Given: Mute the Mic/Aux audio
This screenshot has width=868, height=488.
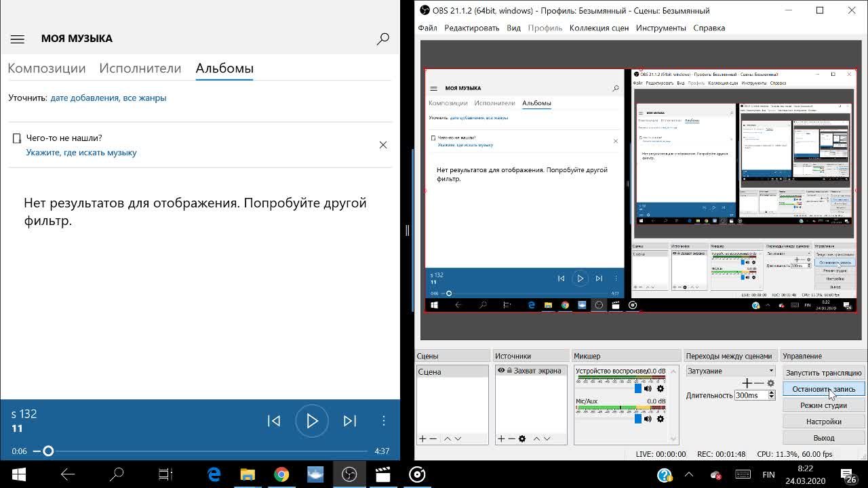Looking at the screenshot, I should click(x=648, y=419).
